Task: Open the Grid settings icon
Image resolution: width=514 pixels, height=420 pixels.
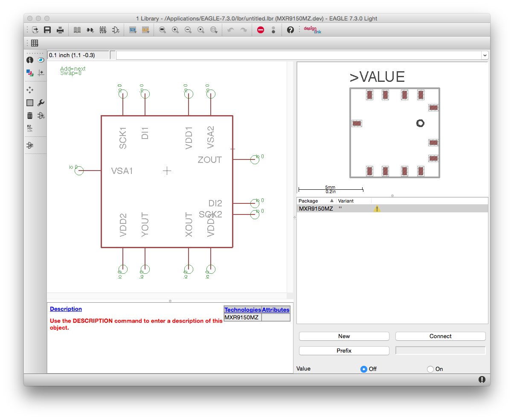Action: click(x=35, y=43)
